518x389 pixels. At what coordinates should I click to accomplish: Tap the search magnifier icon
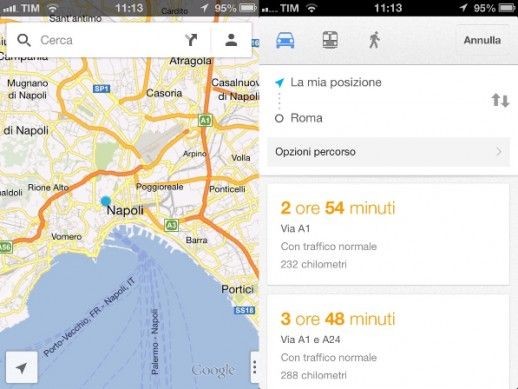pos(24,40)
